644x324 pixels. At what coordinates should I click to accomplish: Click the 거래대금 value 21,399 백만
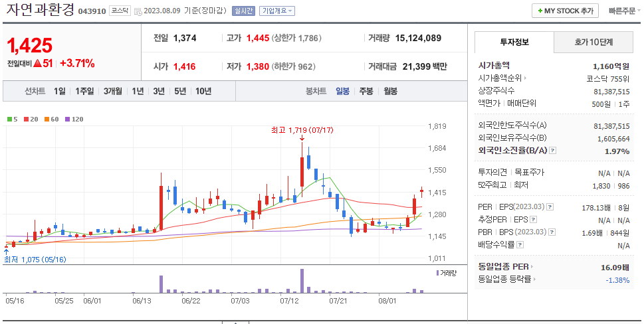[425, 66]
